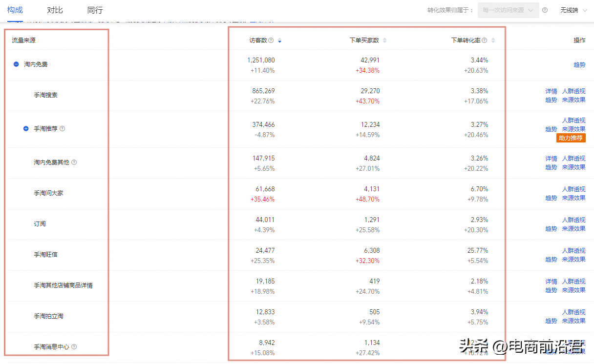Click the blue sort arrows on 访客数
The image size is (594, 364).
click(x=279, y=40)
